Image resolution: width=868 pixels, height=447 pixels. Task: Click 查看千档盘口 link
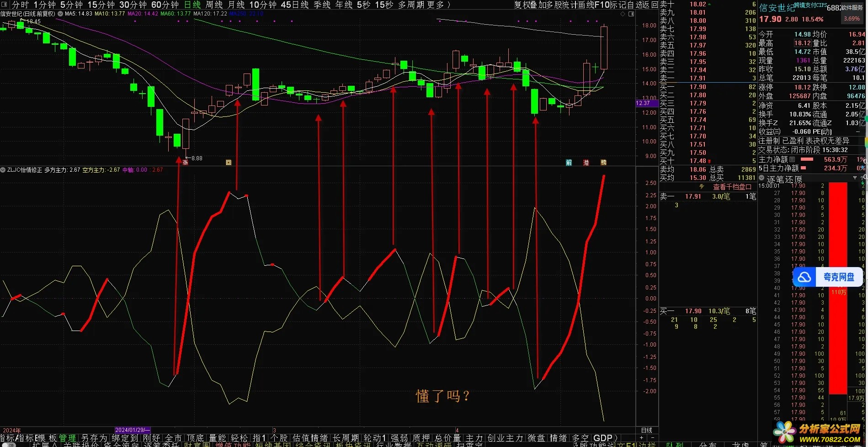732,187
